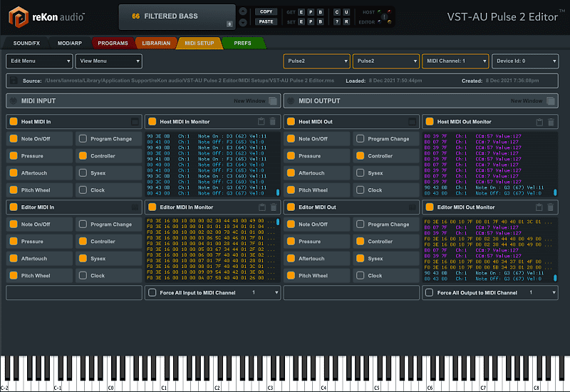Screen dimensions: 570x392
Task: Open the PREFS tab
Action: (242, 43)
